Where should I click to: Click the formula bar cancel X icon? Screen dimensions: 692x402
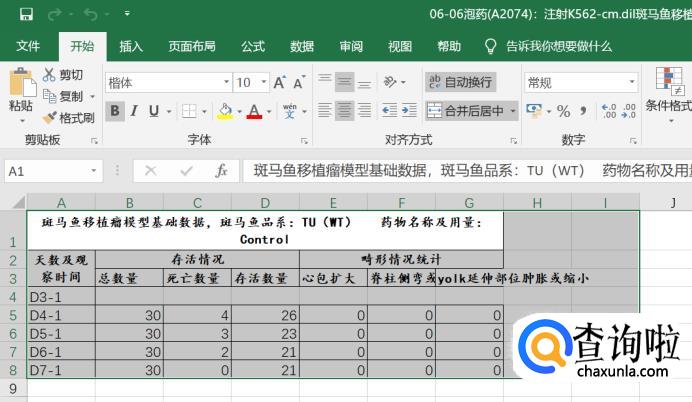[150, 170]
